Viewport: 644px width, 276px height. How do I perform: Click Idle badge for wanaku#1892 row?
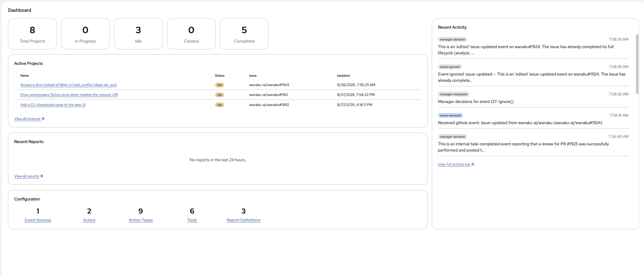(220, 105)
